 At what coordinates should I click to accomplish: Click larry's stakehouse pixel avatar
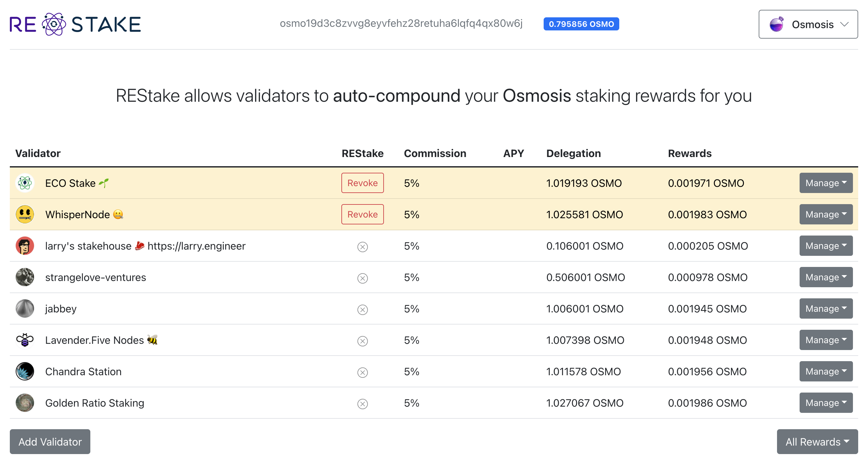click(25, 246)
